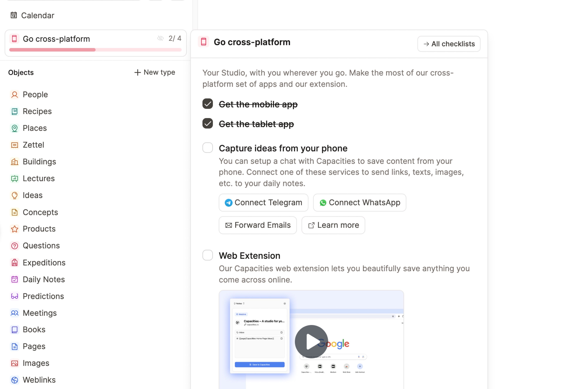Click the People object type icon
Viewport: 588px width, 389px height.
tap(14, 94)
